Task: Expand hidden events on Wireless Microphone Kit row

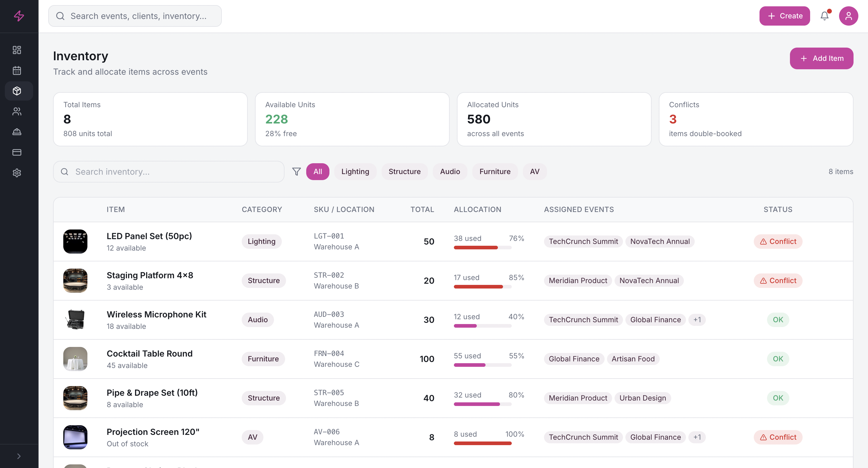Action: click(697, 320)
